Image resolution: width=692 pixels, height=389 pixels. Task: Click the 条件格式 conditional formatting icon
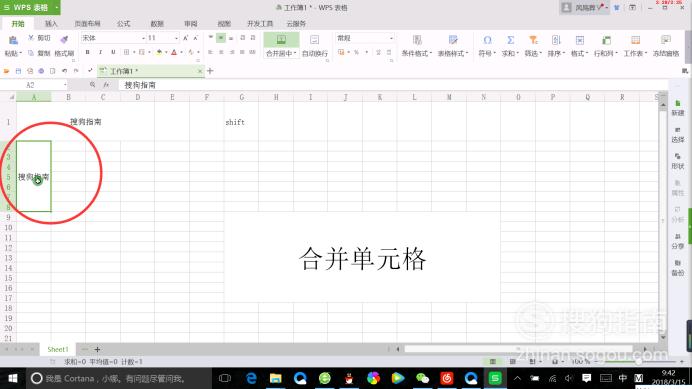tap(417, 40)
